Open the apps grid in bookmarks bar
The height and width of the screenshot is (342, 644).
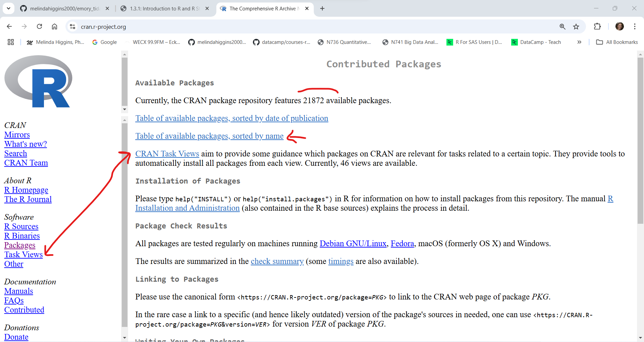point(11,42)
